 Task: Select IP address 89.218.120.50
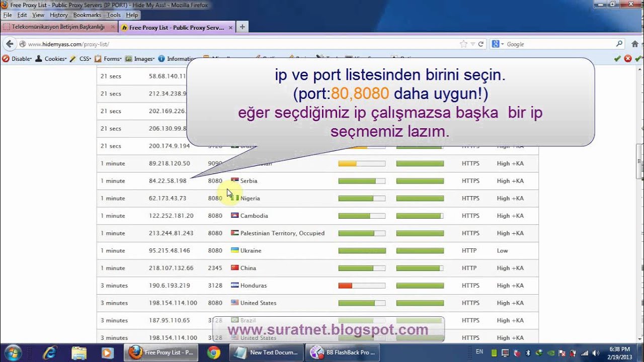coord(170,163)
